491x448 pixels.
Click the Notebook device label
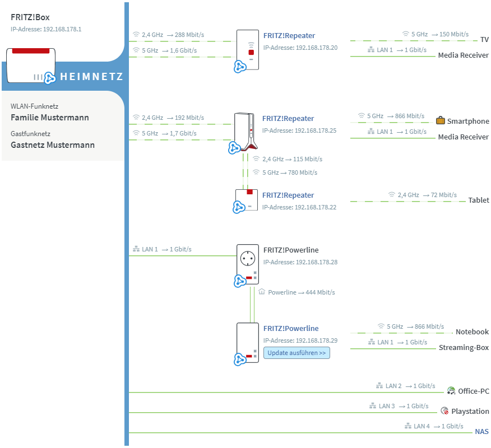click(x=472, y=332)
